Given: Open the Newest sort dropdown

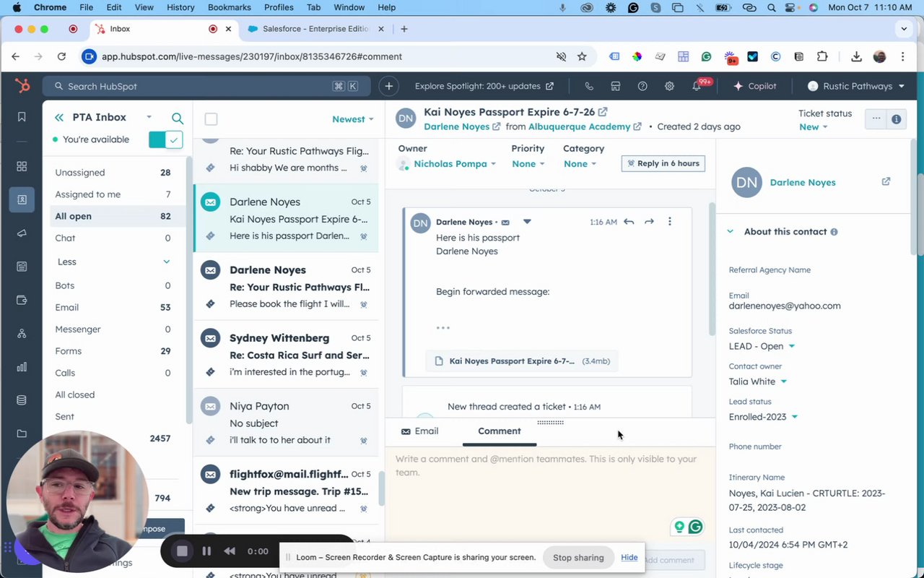Looking at the screenshot, I should pos(353,119).
